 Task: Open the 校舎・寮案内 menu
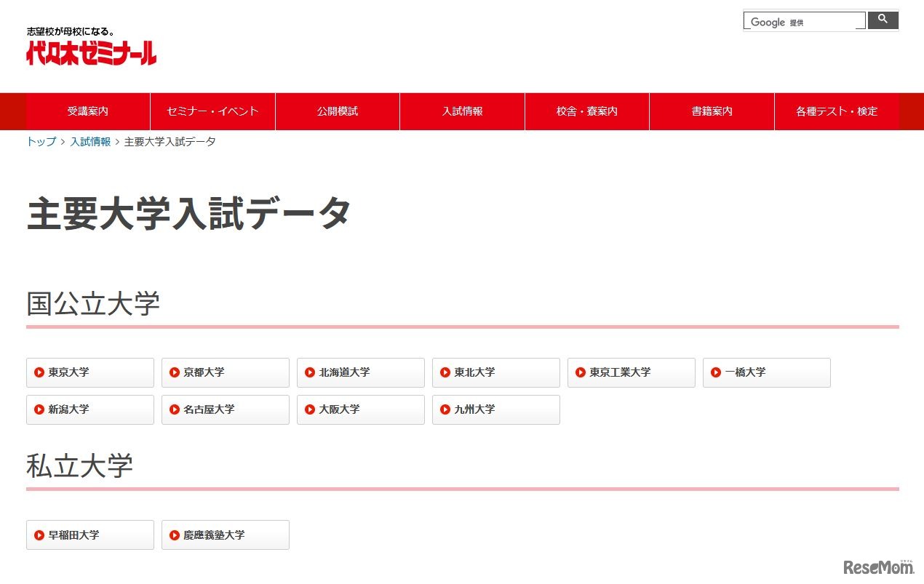tap(587, 111)
